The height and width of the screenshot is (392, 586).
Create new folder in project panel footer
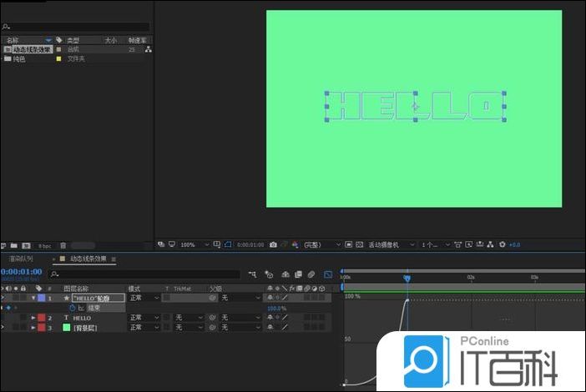[14, 246]
